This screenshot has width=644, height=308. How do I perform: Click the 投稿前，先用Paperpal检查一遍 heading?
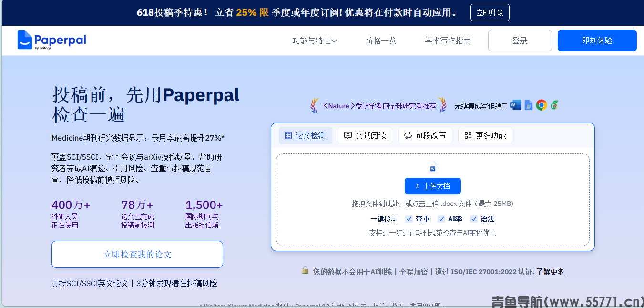click(x=146, y=105)
